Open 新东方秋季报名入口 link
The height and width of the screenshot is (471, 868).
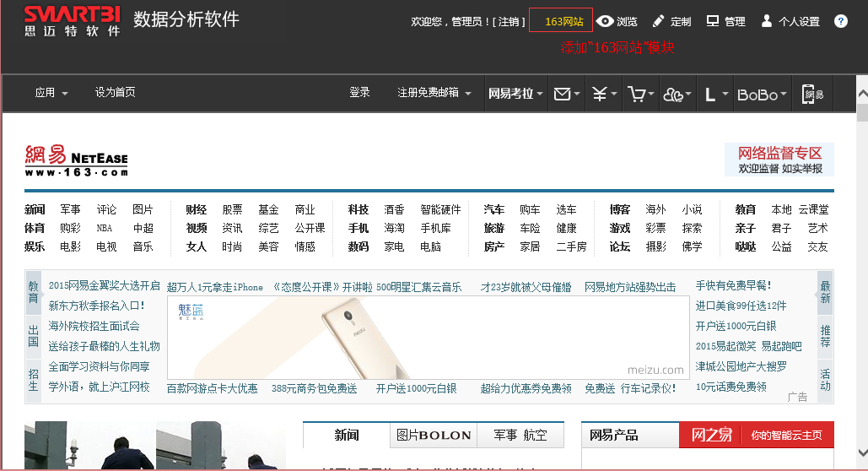click(96, 306)
